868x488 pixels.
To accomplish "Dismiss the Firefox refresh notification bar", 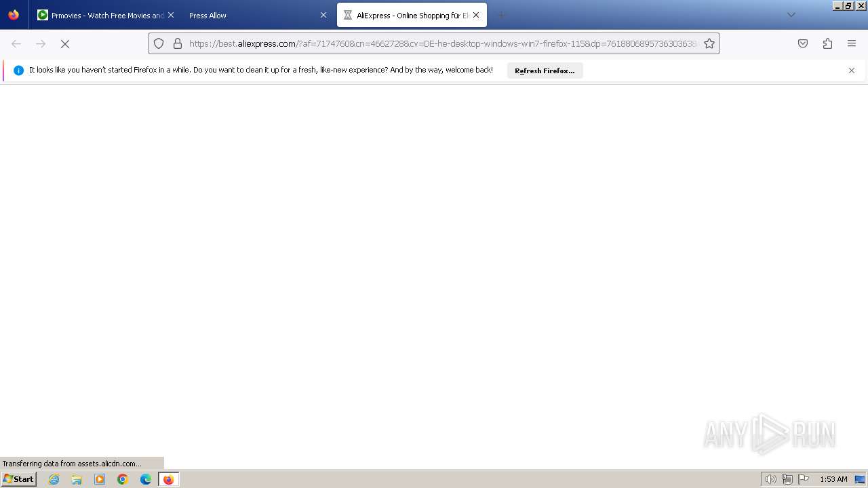I will tap(852, 70).
